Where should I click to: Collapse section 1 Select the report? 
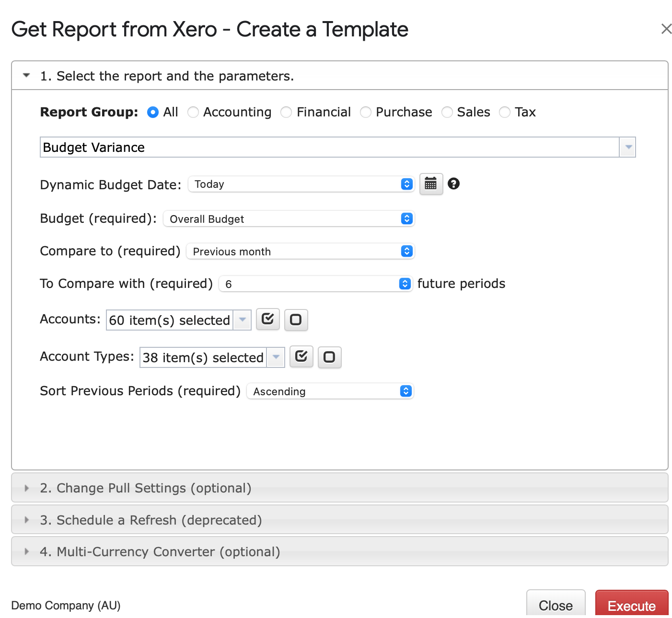coord(340,76)
